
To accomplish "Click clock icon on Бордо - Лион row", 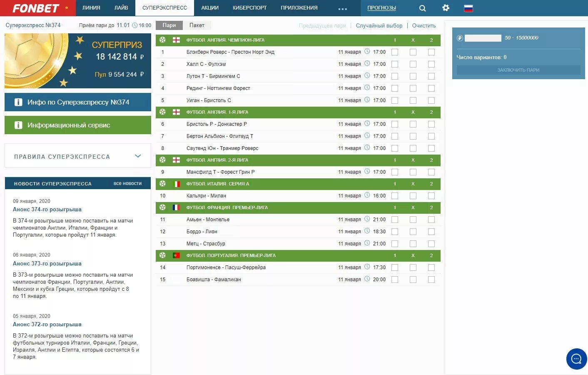I will (367, 231).
